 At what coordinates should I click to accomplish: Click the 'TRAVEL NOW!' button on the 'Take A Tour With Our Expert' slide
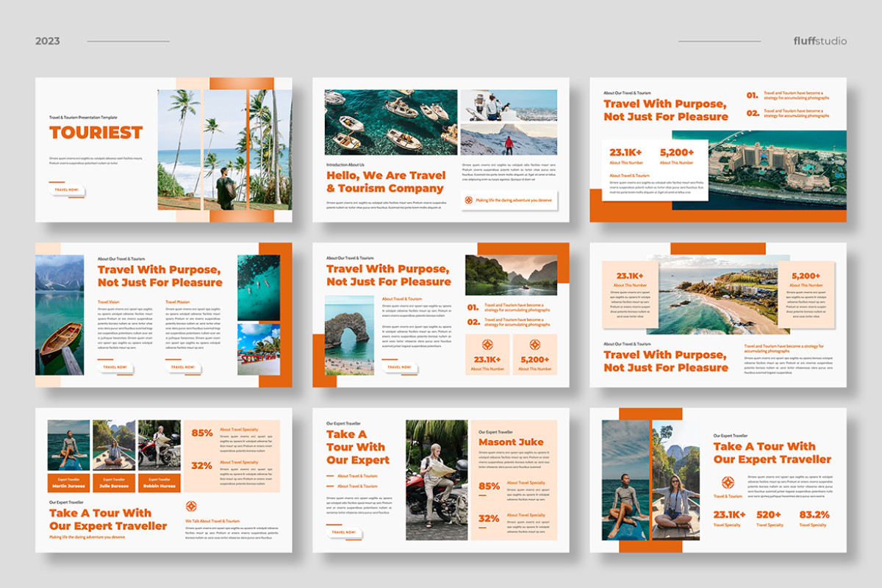point(344,532)
